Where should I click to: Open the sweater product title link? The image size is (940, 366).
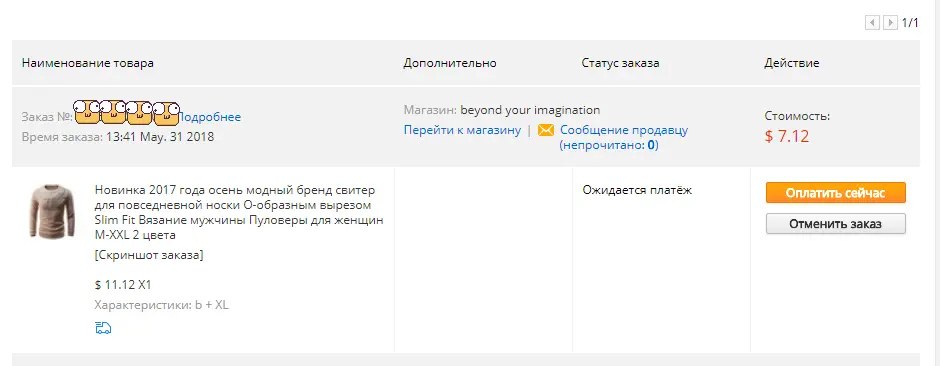pos(239,213)
